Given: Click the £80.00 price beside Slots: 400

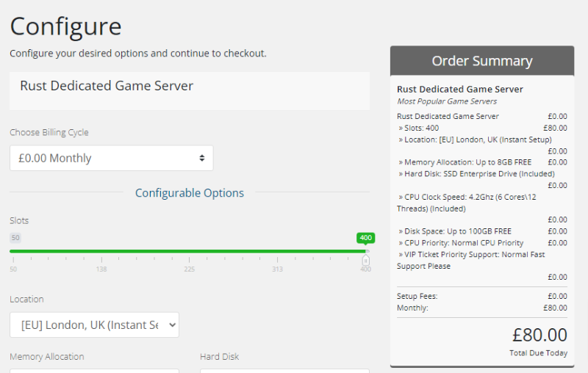Looking at the screenshot, I should click(x=555, y=128).
